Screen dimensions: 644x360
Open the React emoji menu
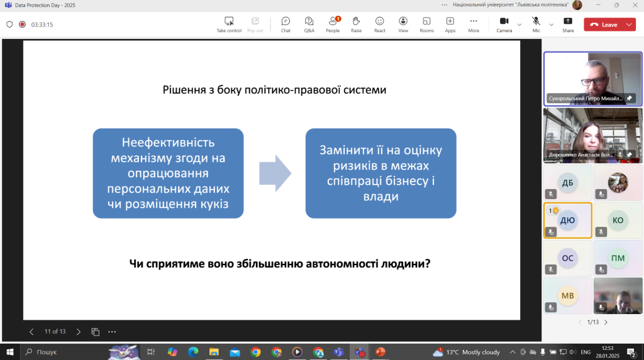coord(380,25)
